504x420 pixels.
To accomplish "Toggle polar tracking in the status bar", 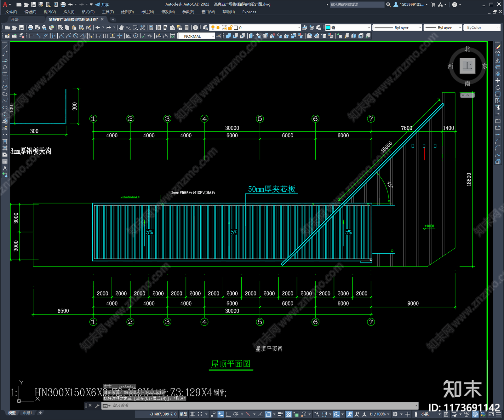I will point(236,414).
